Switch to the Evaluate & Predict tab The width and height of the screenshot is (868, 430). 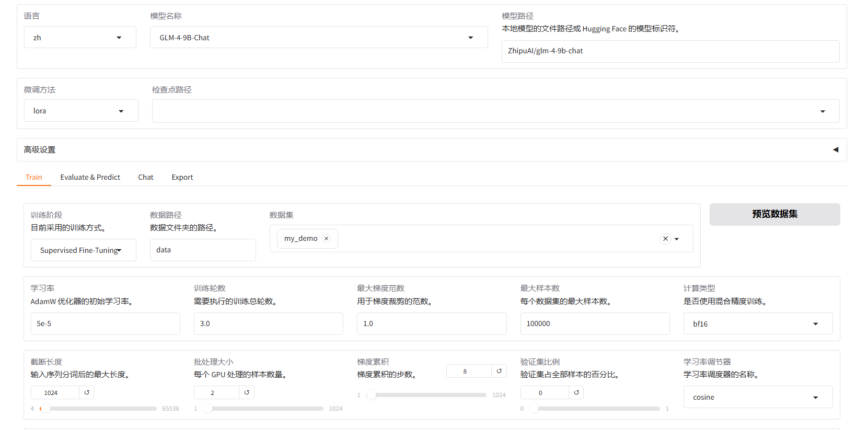click(90, 177)
